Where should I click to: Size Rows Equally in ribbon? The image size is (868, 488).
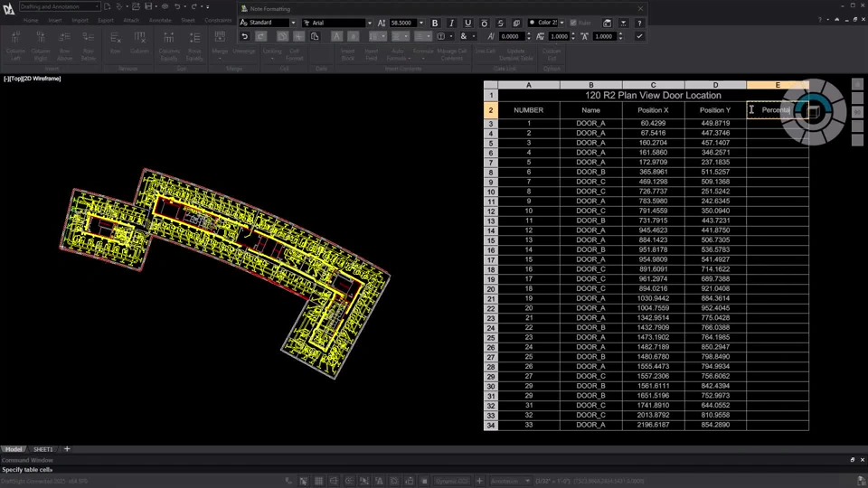click(194, 45)
